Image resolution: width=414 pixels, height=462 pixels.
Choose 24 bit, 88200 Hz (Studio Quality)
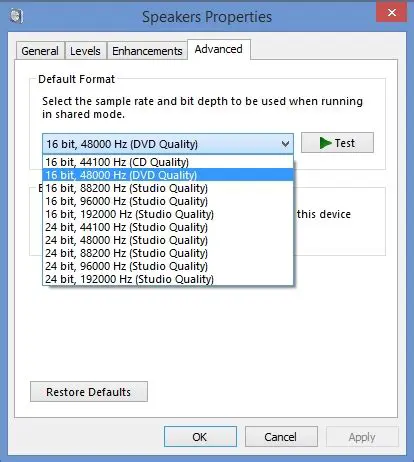(168, 253)
